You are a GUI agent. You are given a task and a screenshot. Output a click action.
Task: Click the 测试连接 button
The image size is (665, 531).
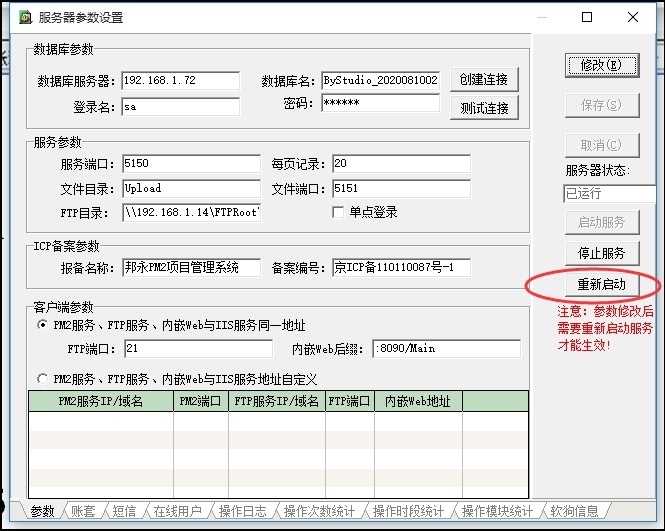pyautogui.click(x=484, y=108)
